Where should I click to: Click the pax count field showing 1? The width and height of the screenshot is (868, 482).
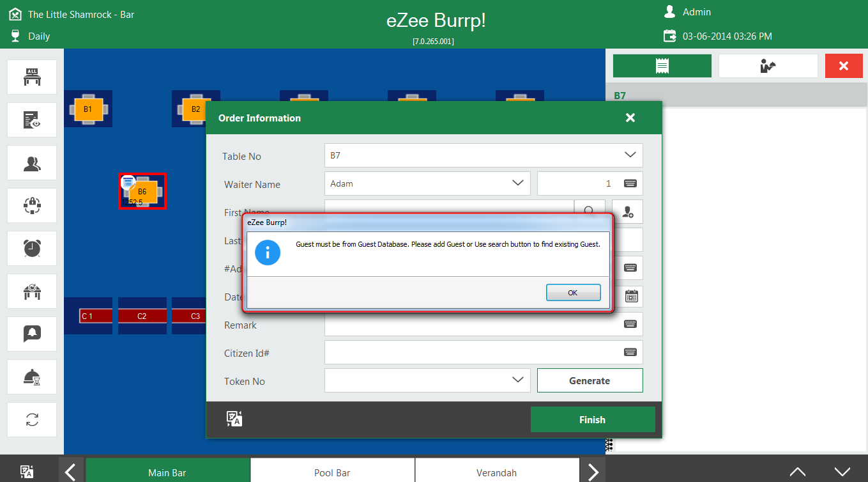(x=590, y=183)
